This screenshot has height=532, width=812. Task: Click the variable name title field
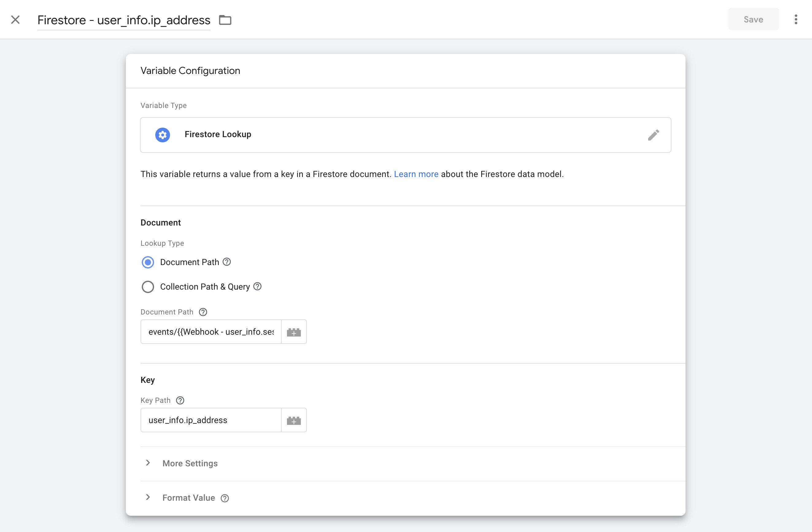coord(124,20)
